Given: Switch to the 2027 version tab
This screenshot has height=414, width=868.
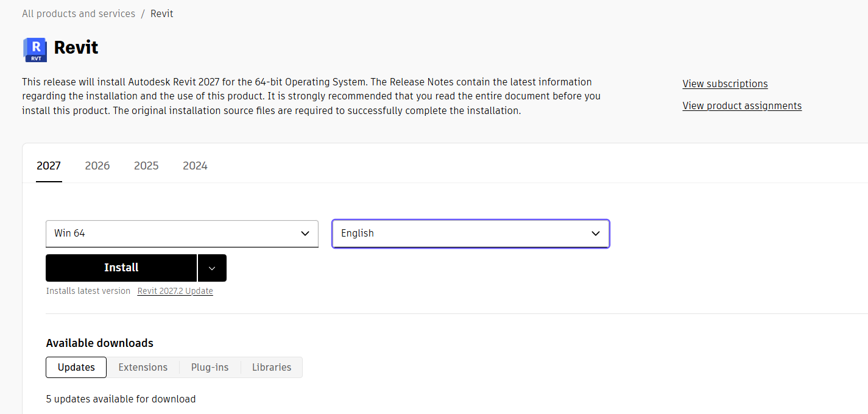Looking at the screenshot, I should click(49, 166).
